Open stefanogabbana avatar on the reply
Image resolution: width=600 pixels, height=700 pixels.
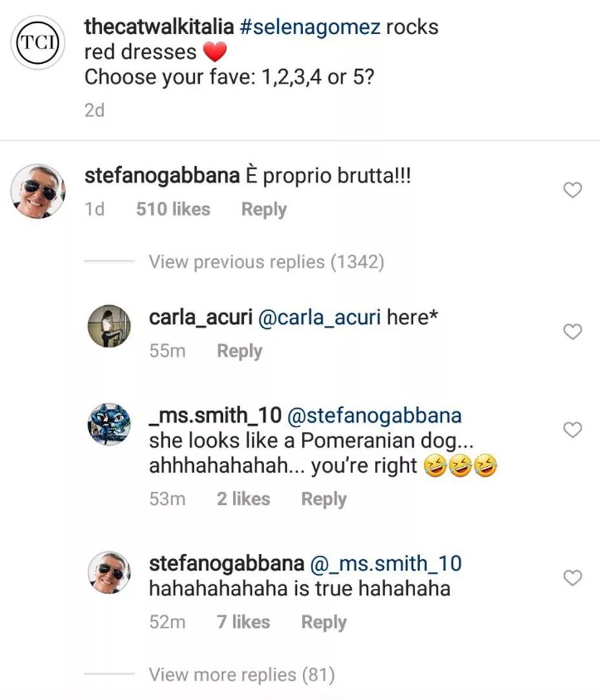[x=109, y=572]
